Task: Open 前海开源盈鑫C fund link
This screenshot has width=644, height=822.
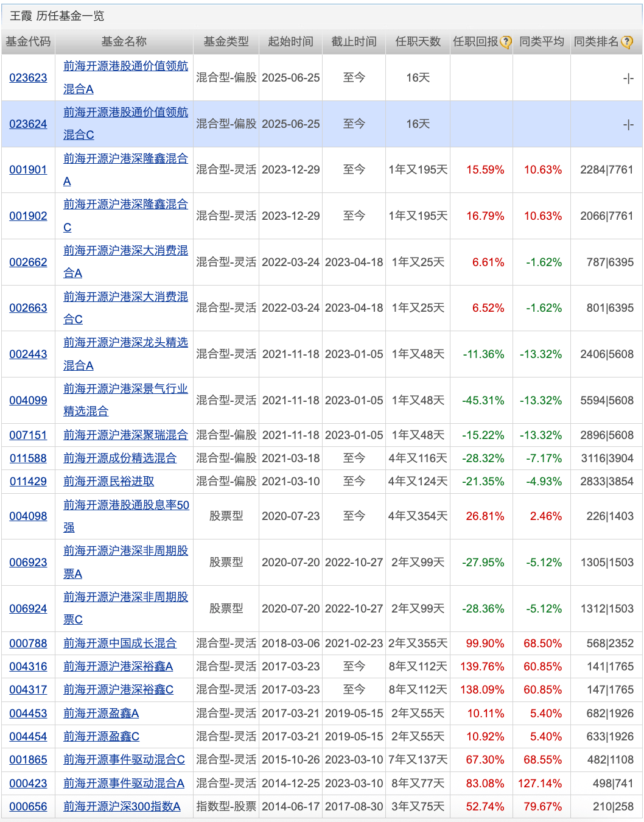Action: pyautogui.click(x=101, y=736)
